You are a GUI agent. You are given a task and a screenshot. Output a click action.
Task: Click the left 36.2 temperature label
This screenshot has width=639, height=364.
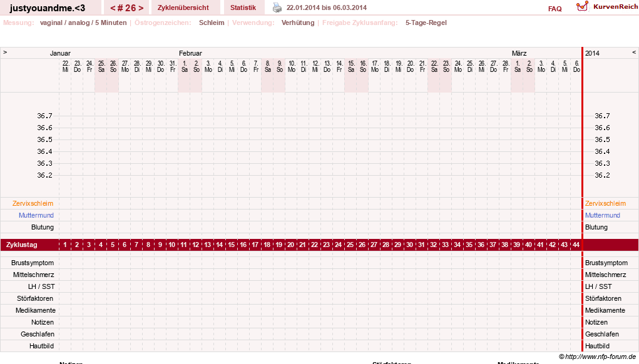(x=45, y=176)
